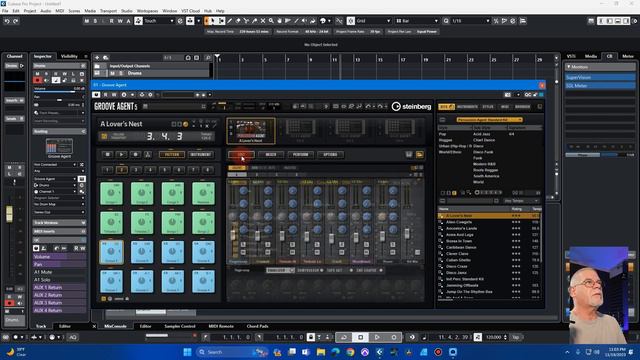This screenshot has width=640, height=360.
Task: Switch to the Visibility tab
Action: tap(69, 56)
